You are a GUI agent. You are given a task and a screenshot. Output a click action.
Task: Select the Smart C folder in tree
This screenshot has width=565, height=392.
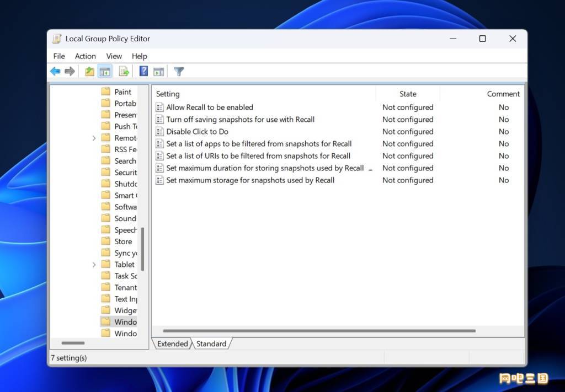point(126,195)
